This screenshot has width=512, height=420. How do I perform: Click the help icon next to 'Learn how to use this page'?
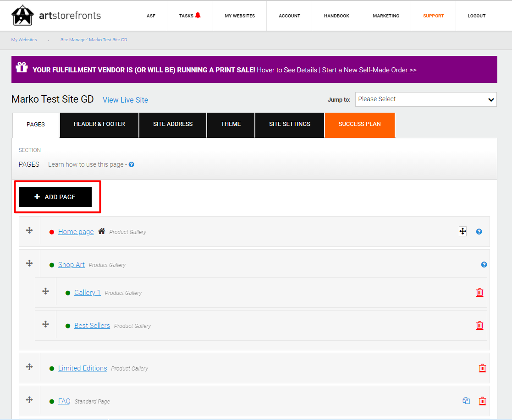[x=132, y=164]
